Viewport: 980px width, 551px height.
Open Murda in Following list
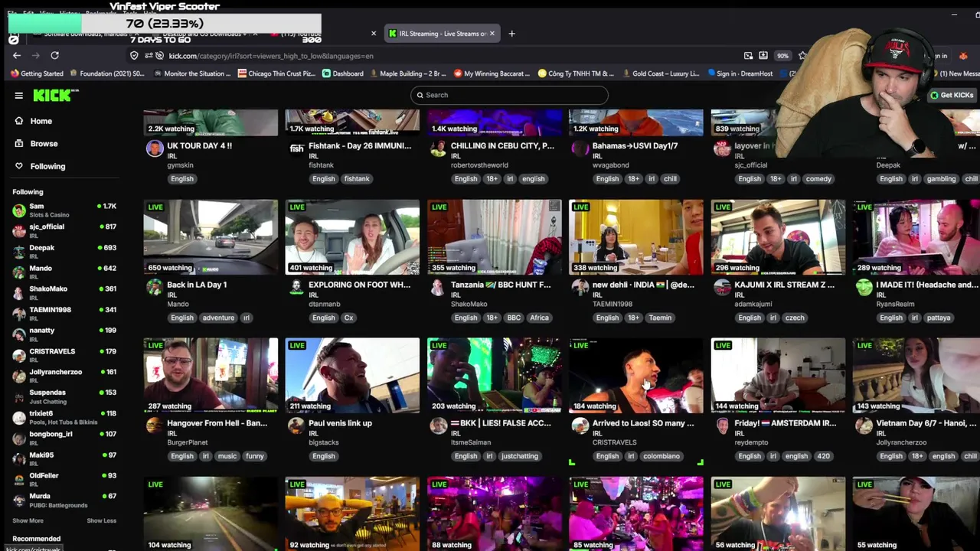64,500
